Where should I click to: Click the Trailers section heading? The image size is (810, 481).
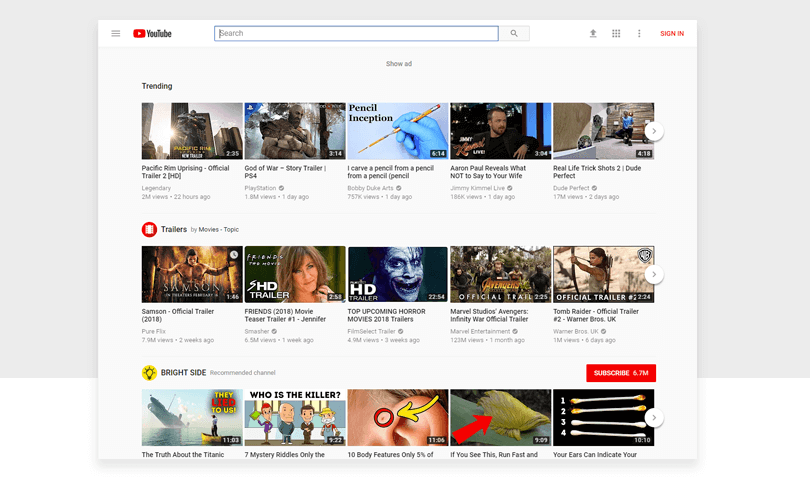pyautogui.click(x=174, y=229)
